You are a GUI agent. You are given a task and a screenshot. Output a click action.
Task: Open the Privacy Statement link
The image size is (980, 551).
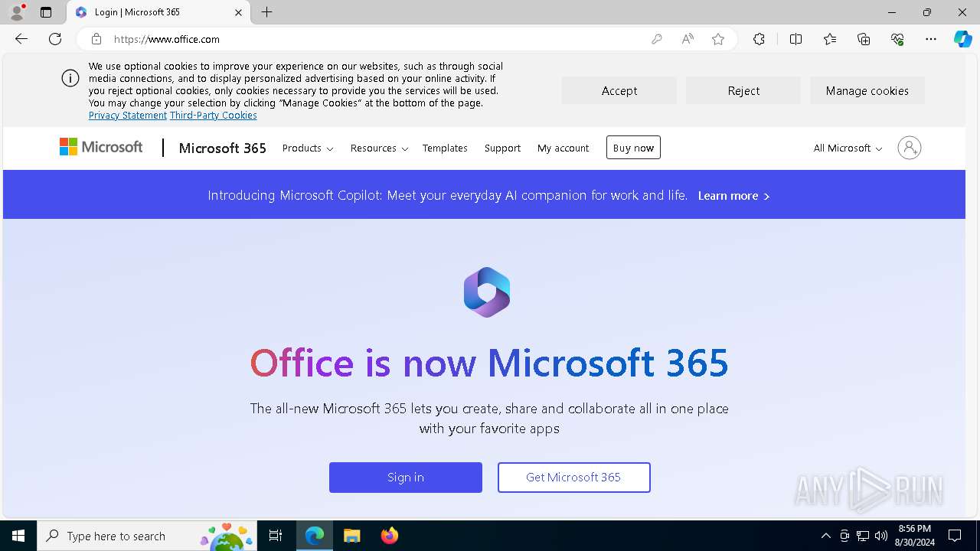[128, 116]
